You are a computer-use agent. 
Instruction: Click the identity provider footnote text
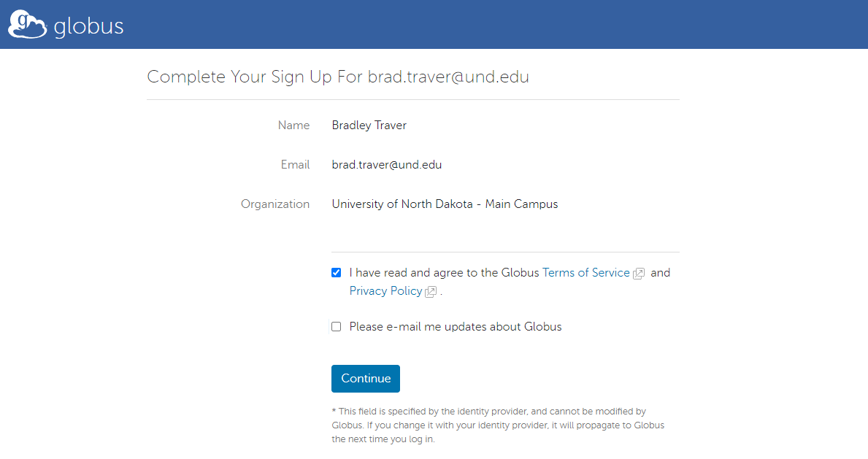[x=496, y=425]
